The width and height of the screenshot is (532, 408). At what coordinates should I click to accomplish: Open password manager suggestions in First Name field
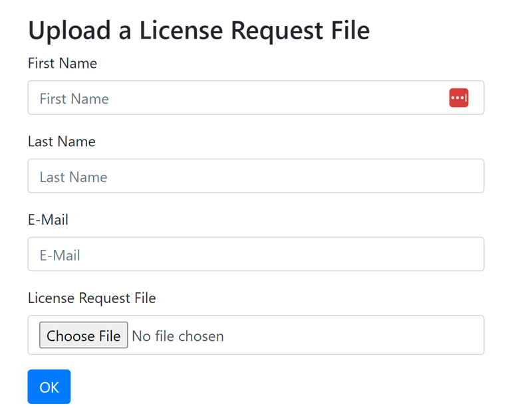pos(459,98)
